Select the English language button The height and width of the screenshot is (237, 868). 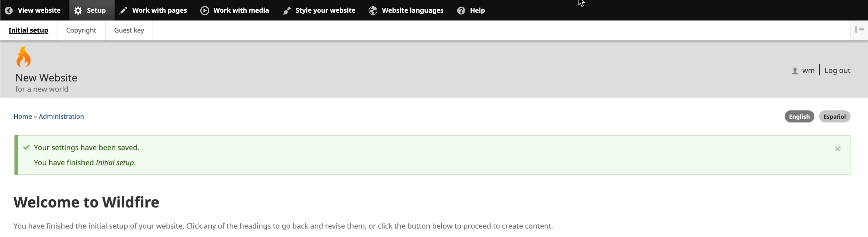coord(799,116)
